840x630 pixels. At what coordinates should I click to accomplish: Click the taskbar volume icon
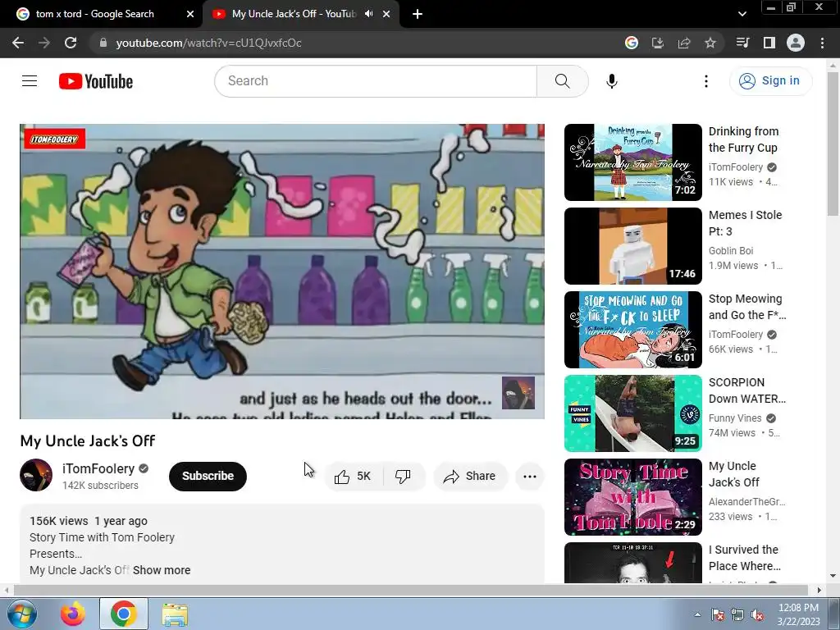[x=757, y=614]
